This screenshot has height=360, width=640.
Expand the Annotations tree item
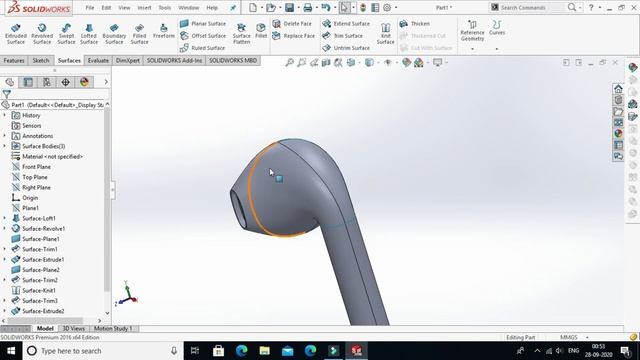click(x=4, y=136)
